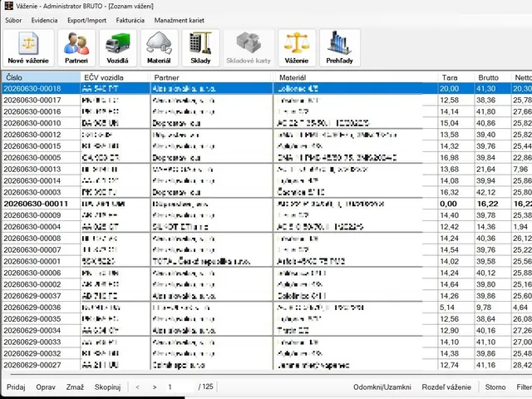
Task: Click the Oprav button
Action: tap(46, 387)
